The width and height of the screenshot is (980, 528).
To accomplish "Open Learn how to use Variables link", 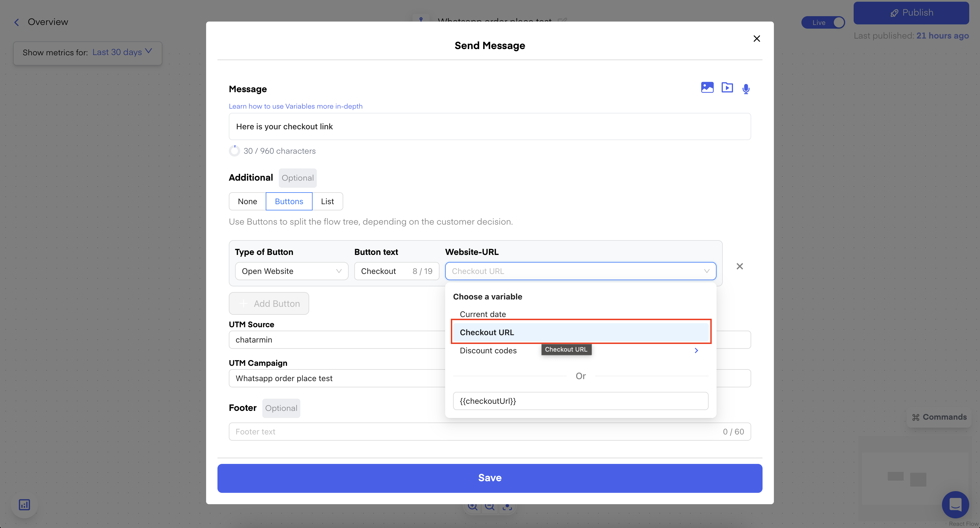I will click(x=295, y=106).
